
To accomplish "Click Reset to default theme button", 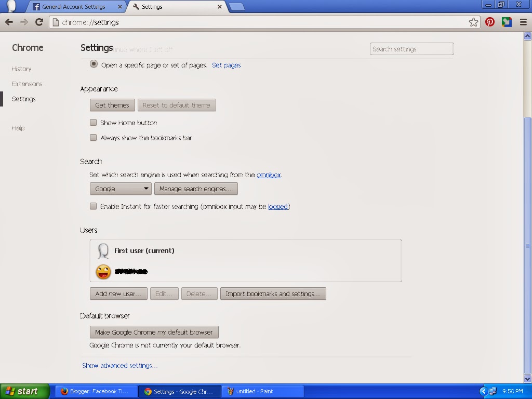I will pos(177,105).
